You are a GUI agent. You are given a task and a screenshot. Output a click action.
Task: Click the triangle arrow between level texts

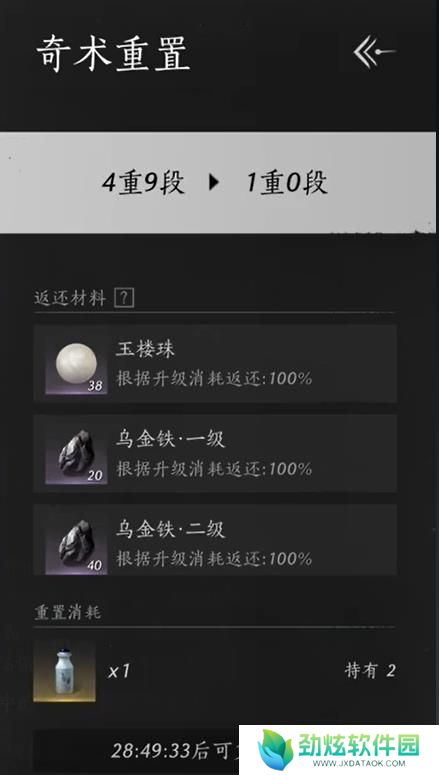tap(214, 182)
